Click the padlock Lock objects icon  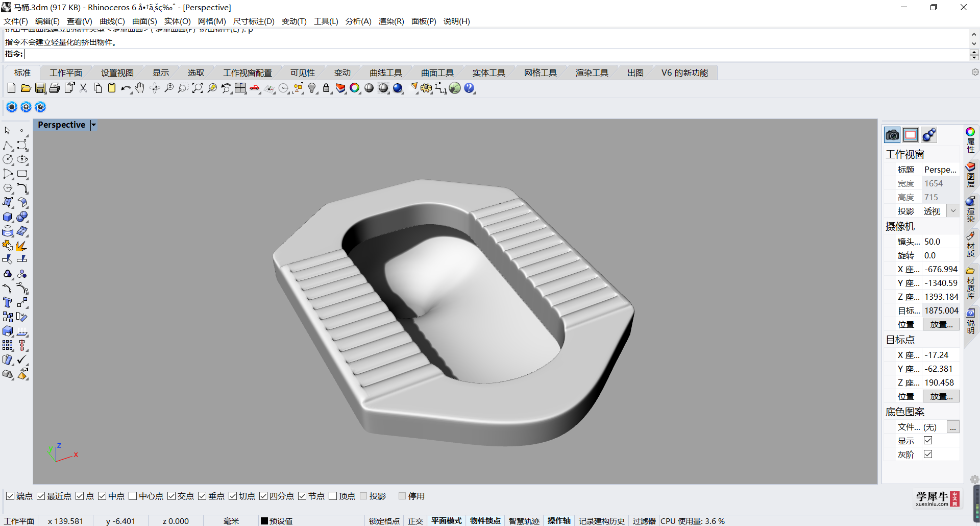[326, 88]
